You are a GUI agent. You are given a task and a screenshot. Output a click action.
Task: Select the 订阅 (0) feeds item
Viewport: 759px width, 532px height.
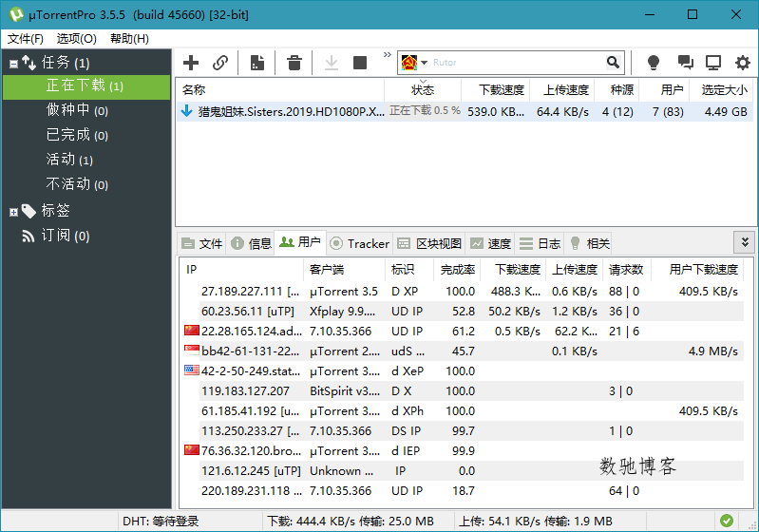coord(66,236)
